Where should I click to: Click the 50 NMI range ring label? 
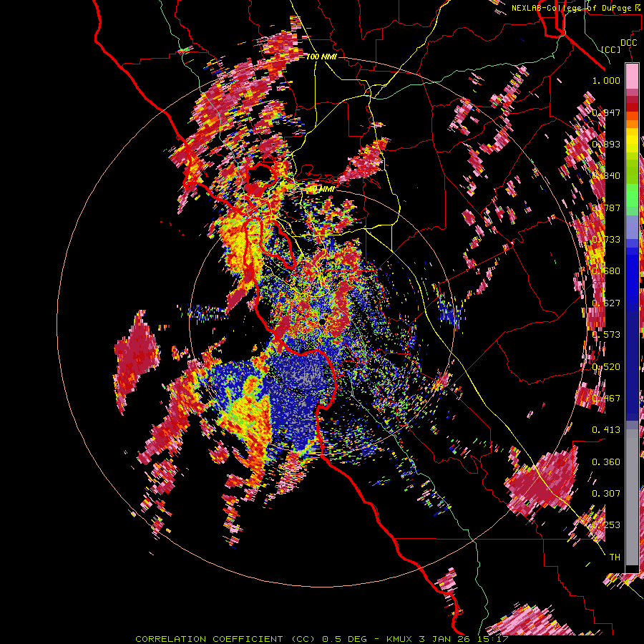321,189
